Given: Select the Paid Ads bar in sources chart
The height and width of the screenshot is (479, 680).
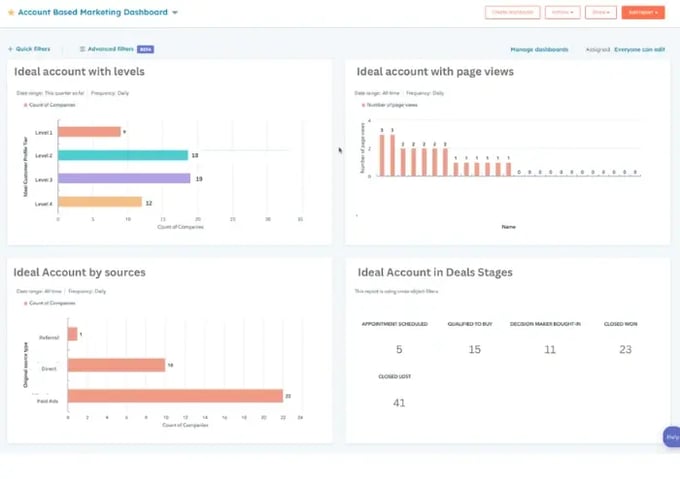Looking at the screenshot, I should (x=175, y=396).
